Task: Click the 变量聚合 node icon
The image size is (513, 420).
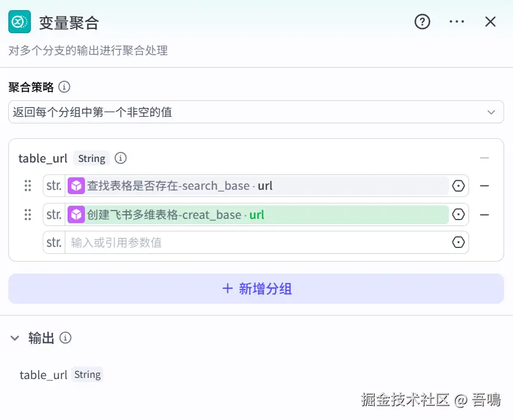Action: tap(20, 22)
